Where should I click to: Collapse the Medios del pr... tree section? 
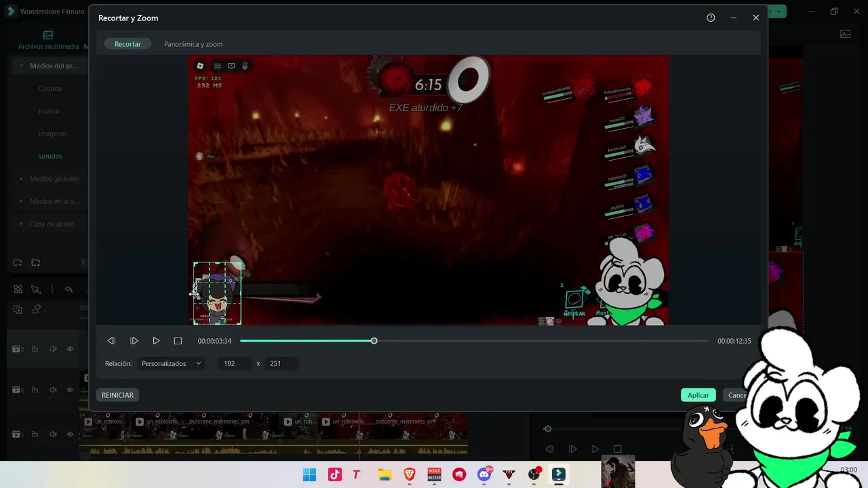[22, 66]
